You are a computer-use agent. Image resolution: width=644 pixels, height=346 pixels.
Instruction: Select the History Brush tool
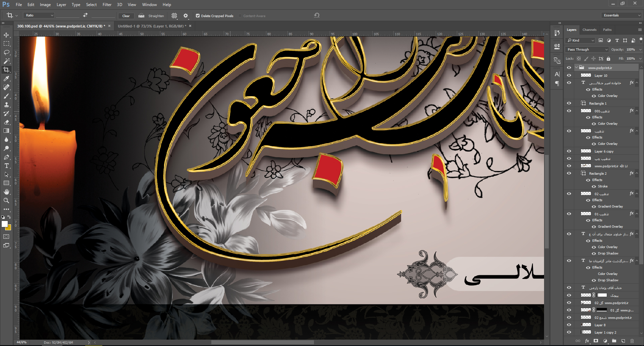coord(6,113)
